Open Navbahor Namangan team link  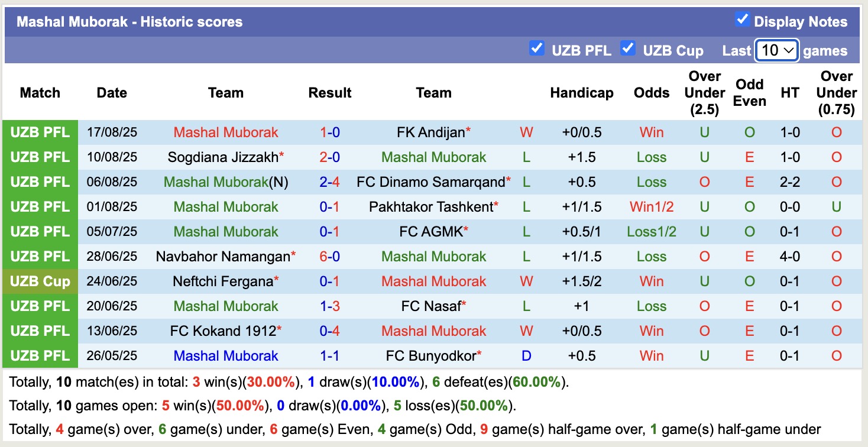(222, 257)
